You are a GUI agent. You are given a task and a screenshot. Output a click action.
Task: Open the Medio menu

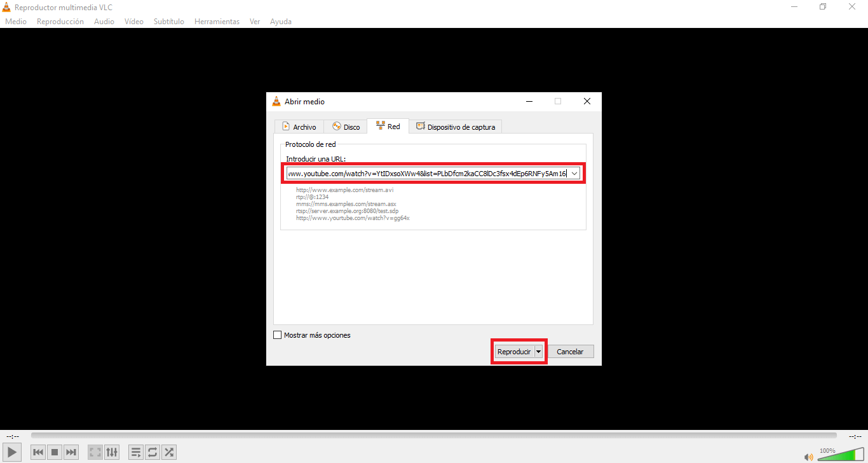point(16,22)
